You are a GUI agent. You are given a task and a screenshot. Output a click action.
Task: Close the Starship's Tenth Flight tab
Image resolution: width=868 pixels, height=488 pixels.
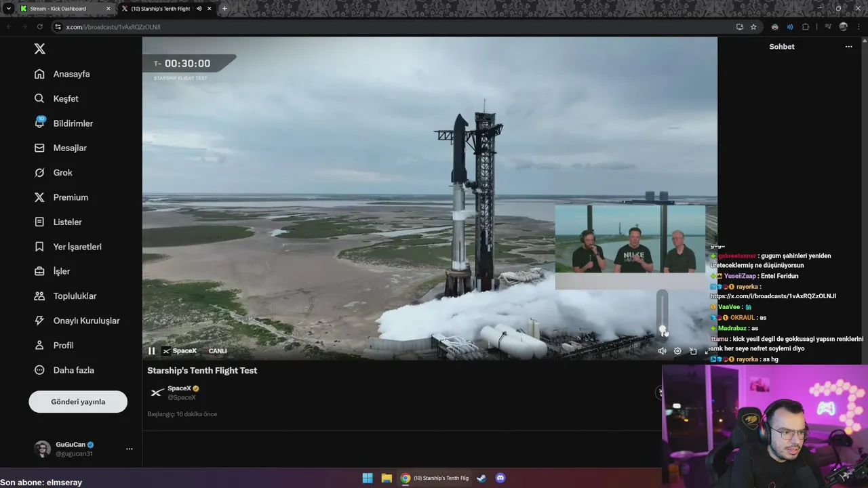[210, 9]
